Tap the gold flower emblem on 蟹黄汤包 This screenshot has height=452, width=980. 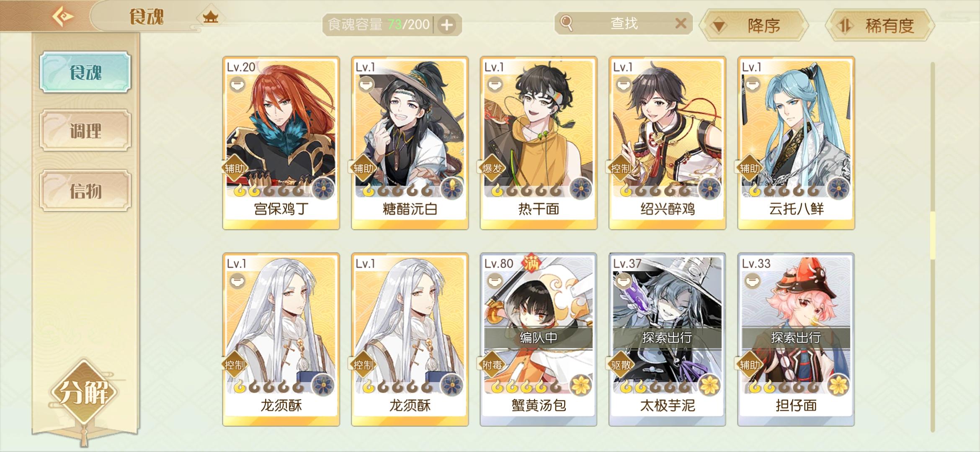click(580, 385)
